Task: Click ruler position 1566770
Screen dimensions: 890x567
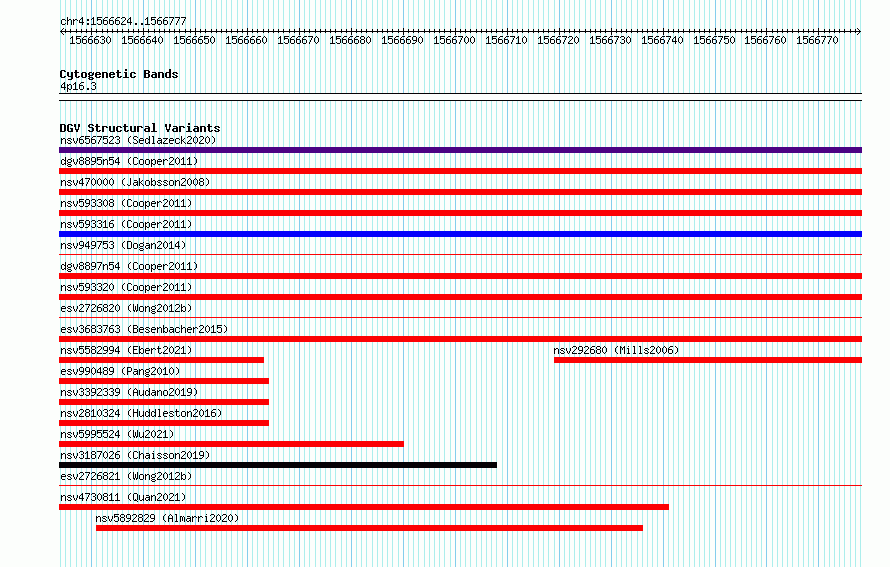Action: [817, 40]
